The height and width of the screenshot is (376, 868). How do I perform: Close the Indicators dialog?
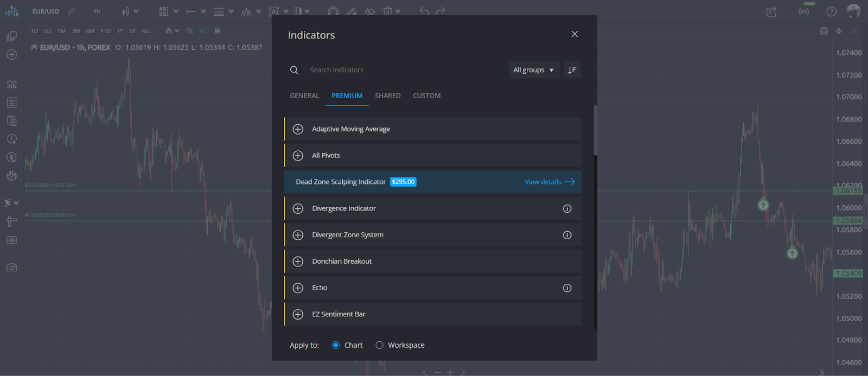(575, 34)
